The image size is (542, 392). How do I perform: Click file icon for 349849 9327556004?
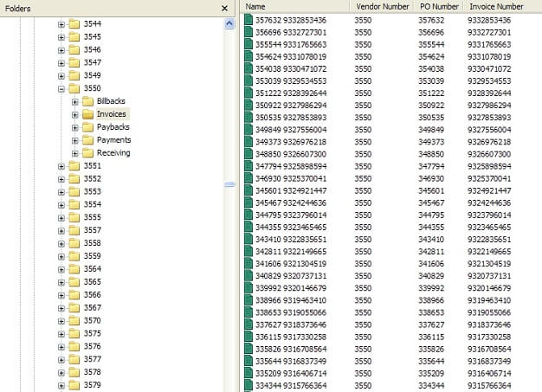(248, 130)
